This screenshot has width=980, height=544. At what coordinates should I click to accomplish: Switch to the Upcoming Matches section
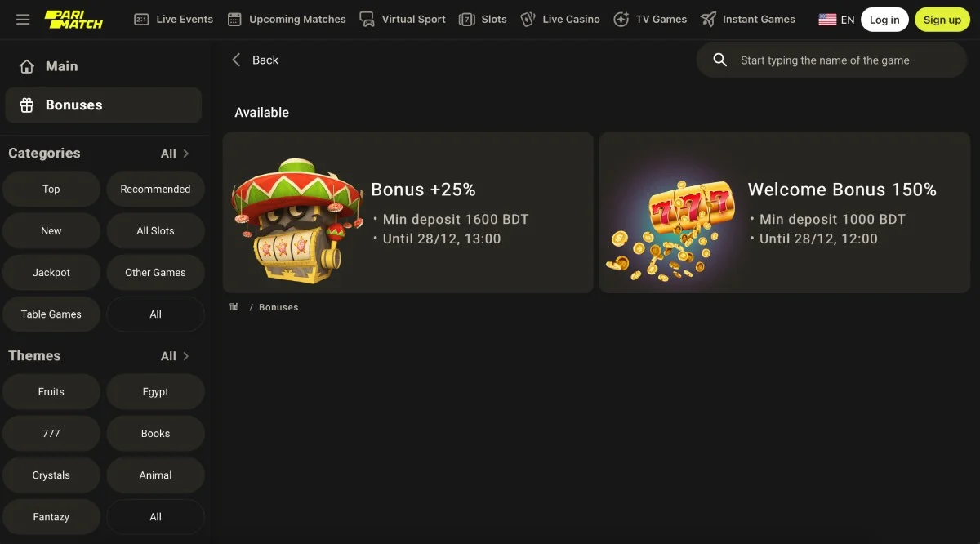pos(286,19)
